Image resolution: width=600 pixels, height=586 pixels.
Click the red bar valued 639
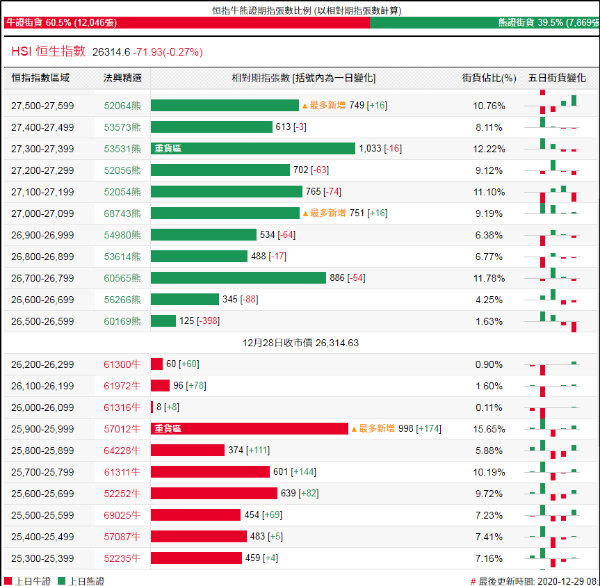tap(214, 493)
